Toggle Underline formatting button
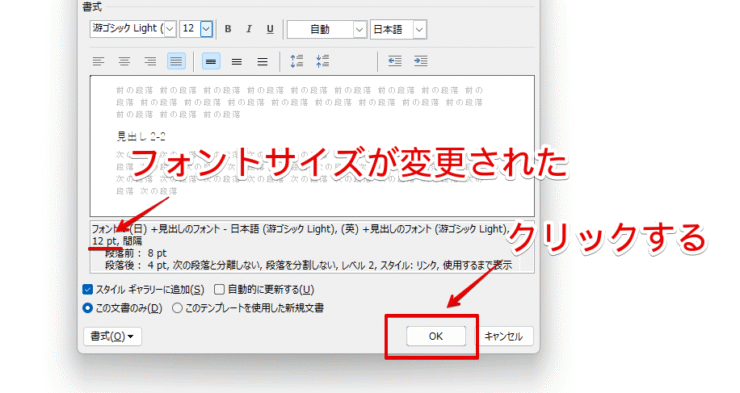Viewport: 740px width, 393px height. pos(270,29)
